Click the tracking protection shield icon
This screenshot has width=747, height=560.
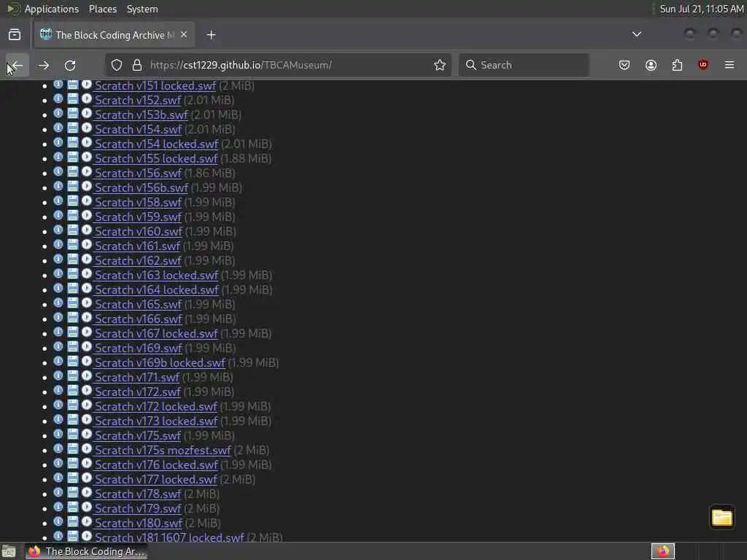pos(117,65)
